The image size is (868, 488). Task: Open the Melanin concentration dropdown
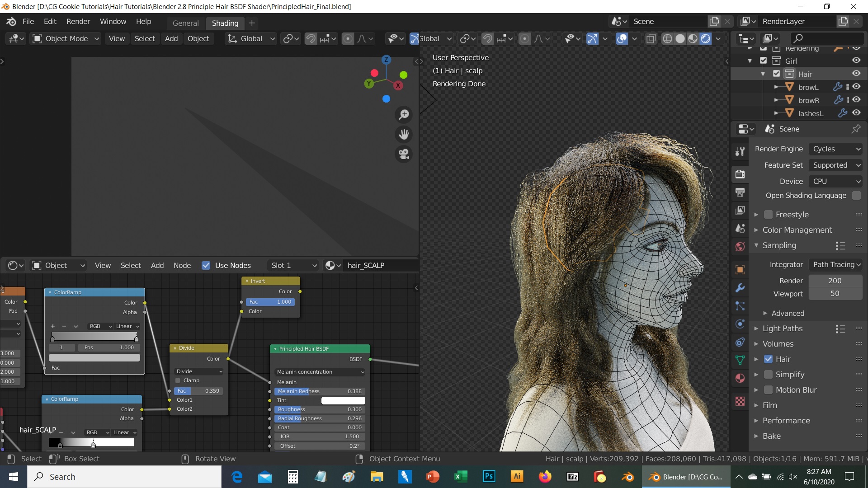tap(320, 372)
